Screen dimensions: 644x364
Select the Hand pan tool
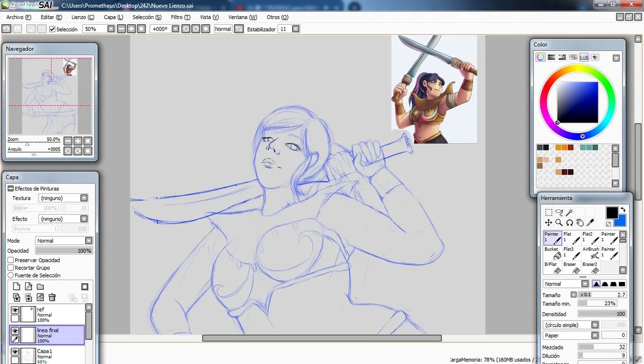pos(580,223)
